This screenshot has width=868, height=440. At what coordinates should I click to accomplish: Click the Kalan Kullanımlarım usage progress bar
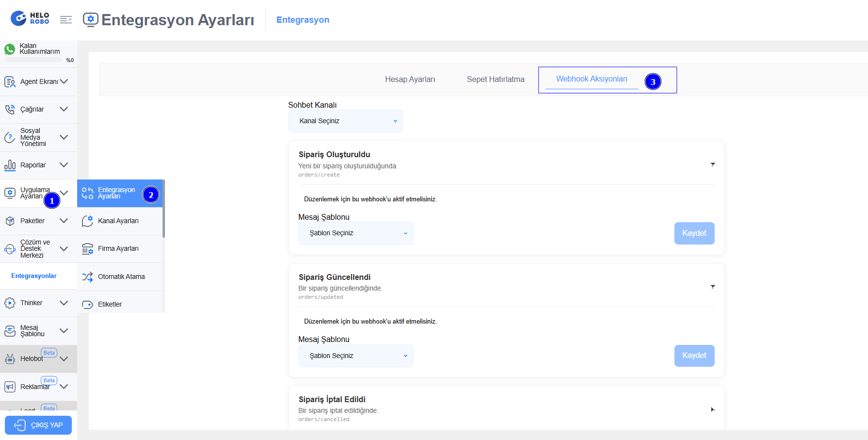coord(33,60)
